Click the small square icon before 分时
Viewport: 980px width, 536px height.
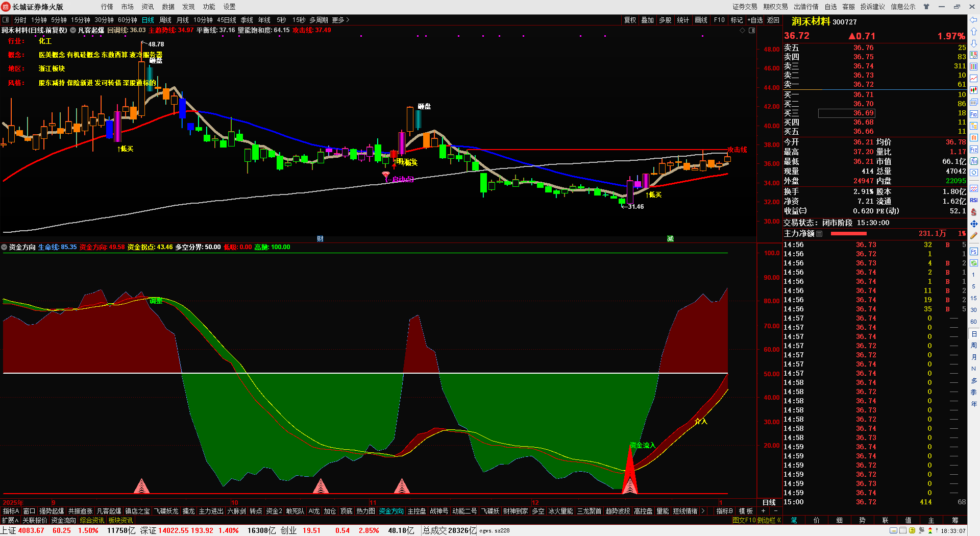click(6, 20)
